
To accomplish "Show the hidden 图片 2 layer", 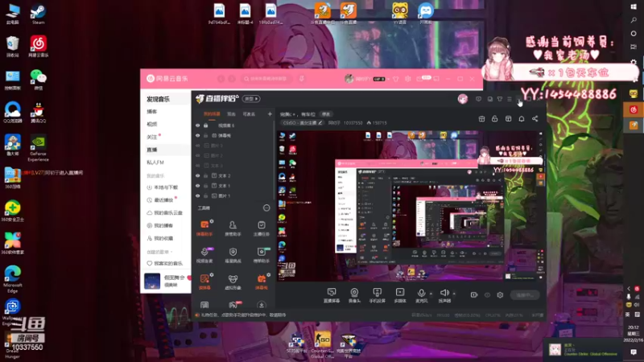I will [197, 155].
